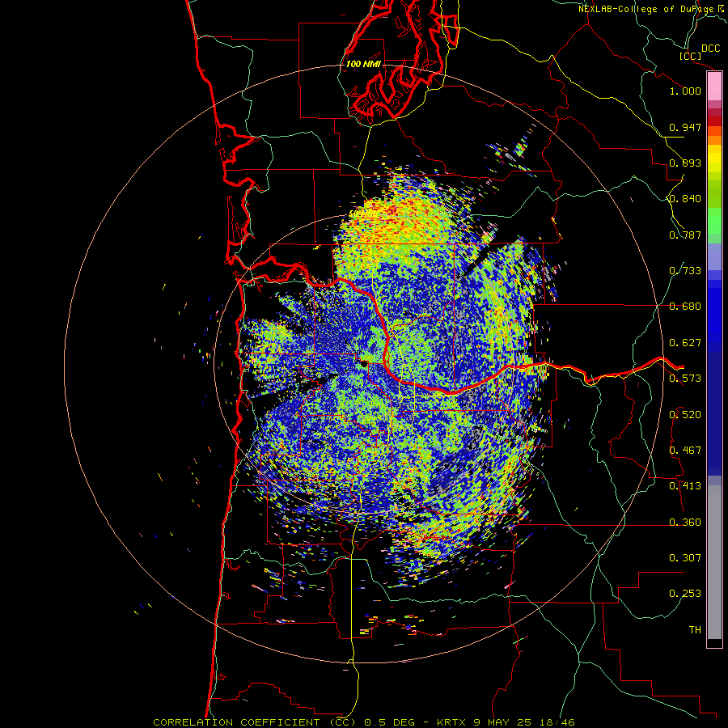Click the 0.360 scale value
Screen dimensions: 728x728
pyautogui.click(x=685, y=523)
